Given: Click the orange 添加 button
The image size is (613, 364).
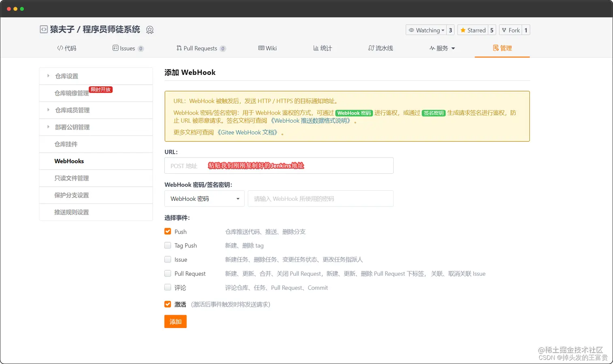Looking at the screenshot, I should (x=176, y=321).
